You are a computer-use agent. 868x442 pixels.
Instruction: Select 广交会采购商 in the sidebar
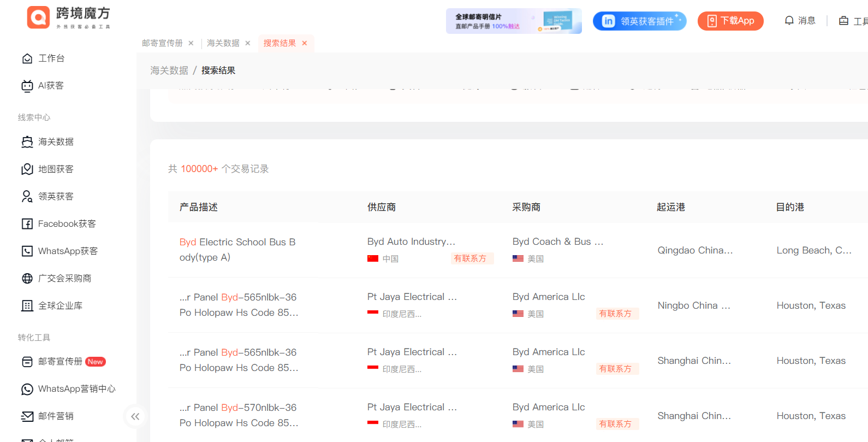[64, 279]
